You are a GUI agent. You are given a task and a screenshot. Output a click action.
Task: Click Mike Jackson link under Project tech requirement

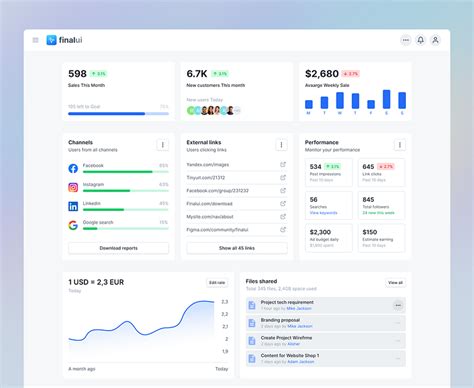[299, 309]
